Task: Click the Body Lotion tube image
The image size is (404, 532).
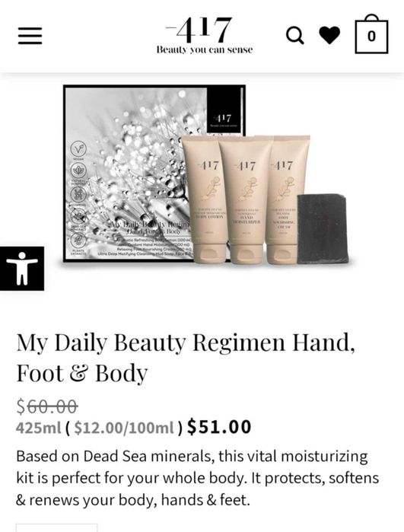Action: coord(205,199)
